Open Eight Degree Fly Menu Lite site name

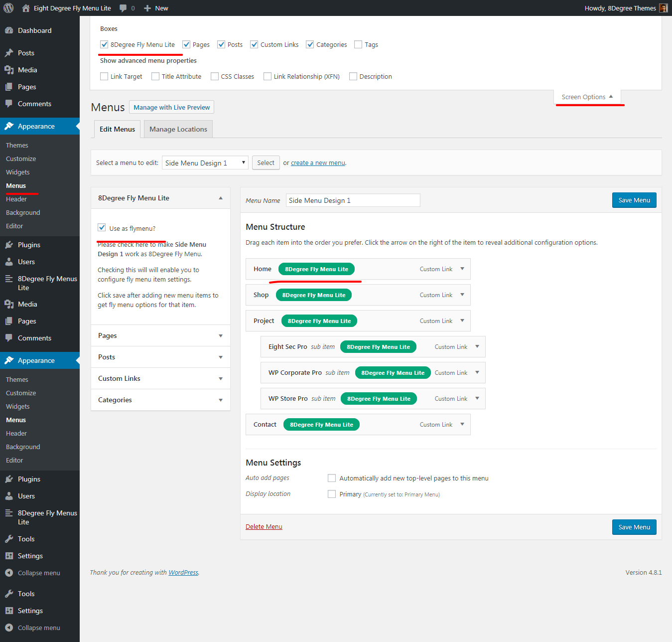(72, 8)
